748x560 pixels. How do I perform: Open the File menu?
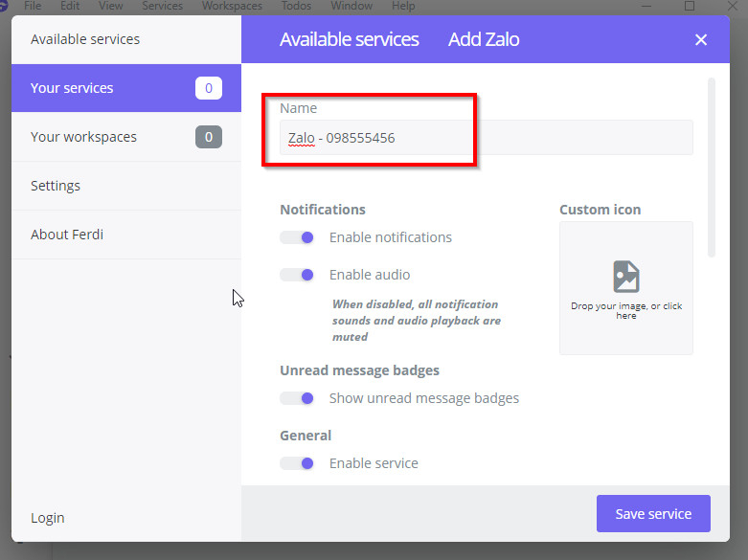33,6
